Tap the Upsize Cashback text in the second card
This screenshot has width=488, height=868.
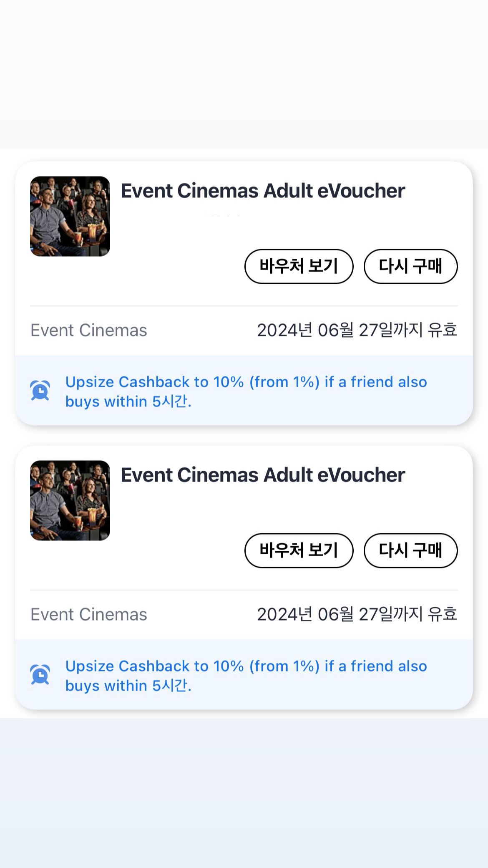[x=246, y=676]
